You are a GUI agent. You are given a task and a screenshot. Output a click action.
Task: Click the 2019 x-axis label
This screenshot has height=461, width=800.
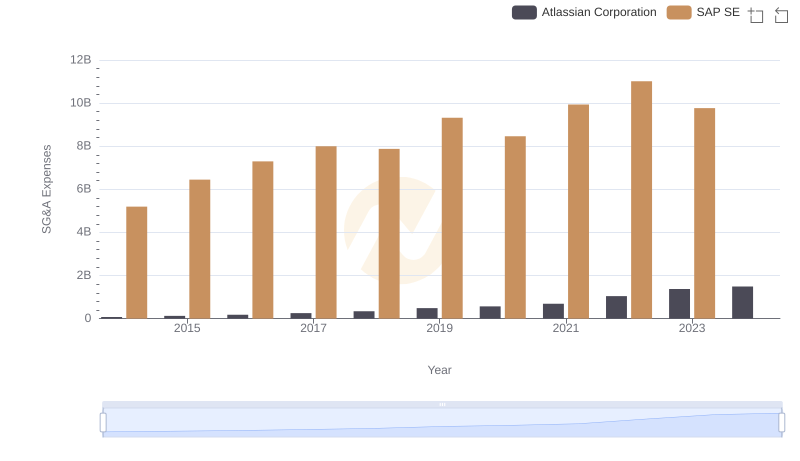click(439, 328)
